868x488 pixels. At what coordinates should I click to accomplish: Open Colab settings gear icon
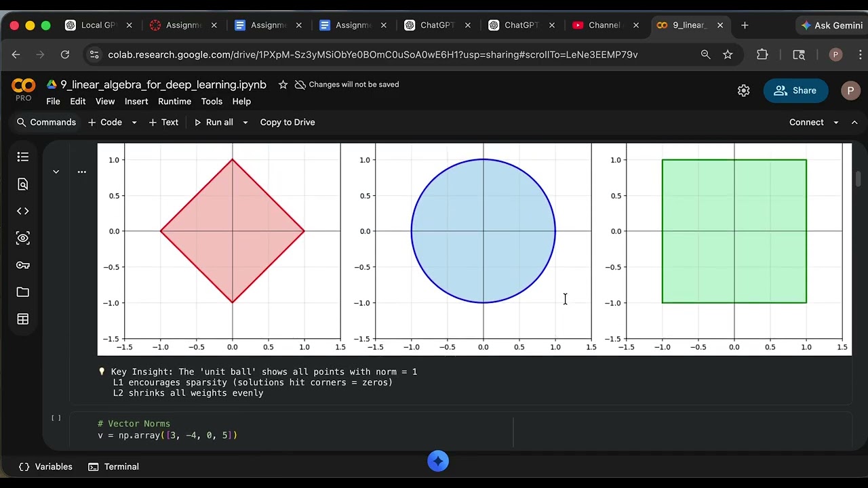coord(744,91)
